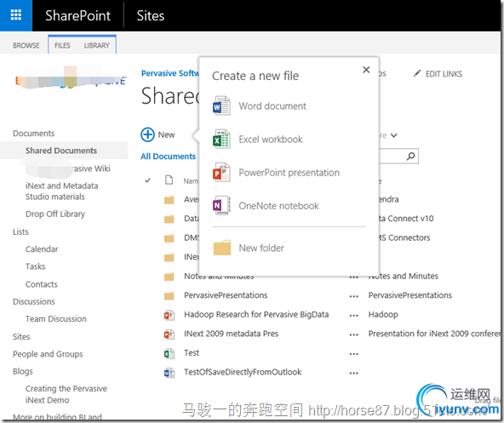Open Calendar list in navigation
The height and width of the screenshot is (423, 504).
pos(42,249)
